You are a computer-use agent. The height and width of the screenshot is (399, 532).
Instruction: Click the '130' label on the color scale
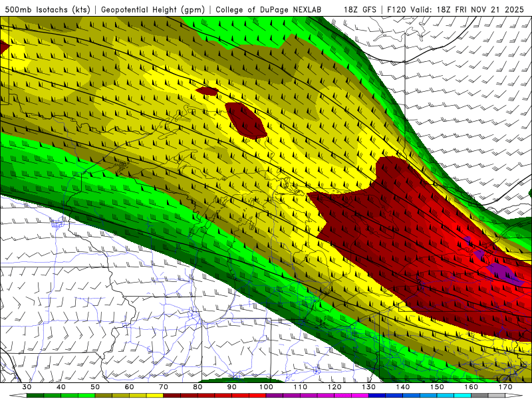pyautogui.click(x=369, y=387)
